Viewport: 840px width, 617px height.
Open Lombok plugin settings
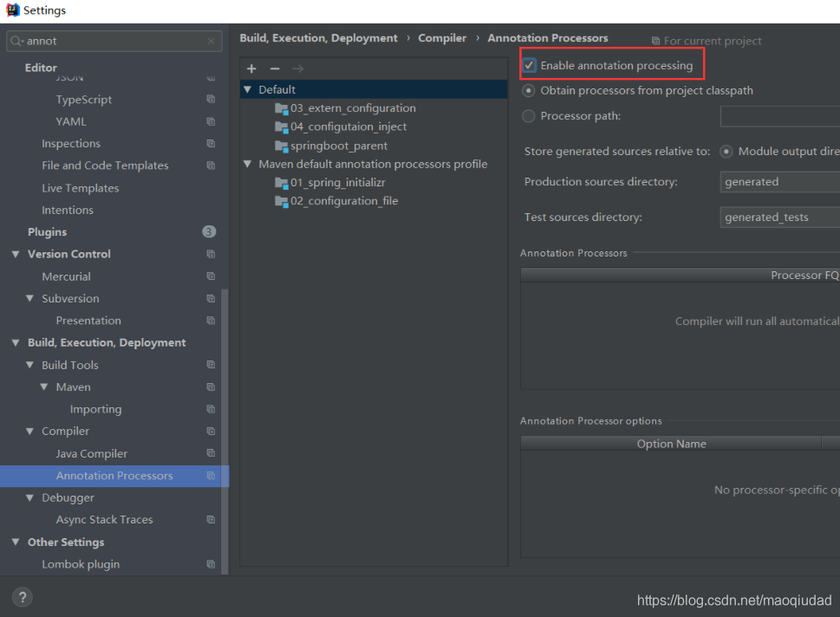coord(81,564)
